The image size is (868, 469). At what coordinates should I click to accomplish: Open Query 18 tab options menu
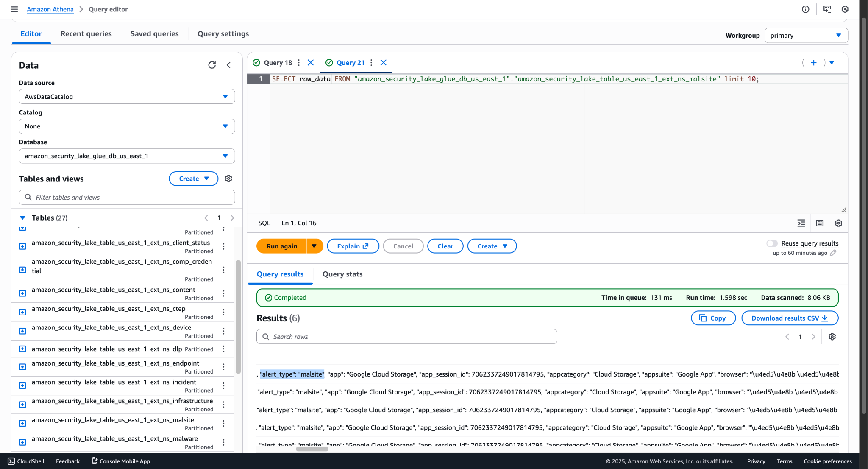pyautogui.click(x=299, y=63)
